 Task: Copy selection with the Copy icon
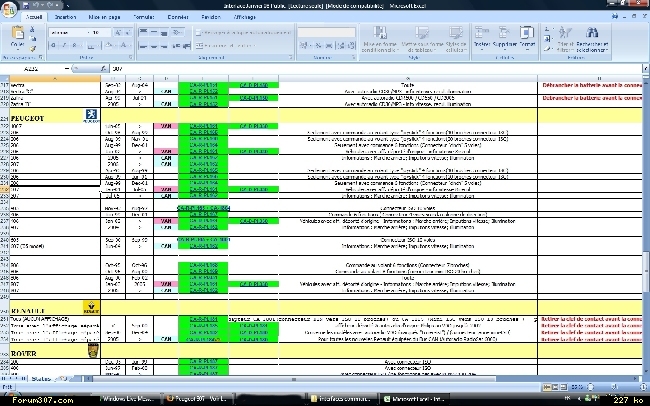32,38
